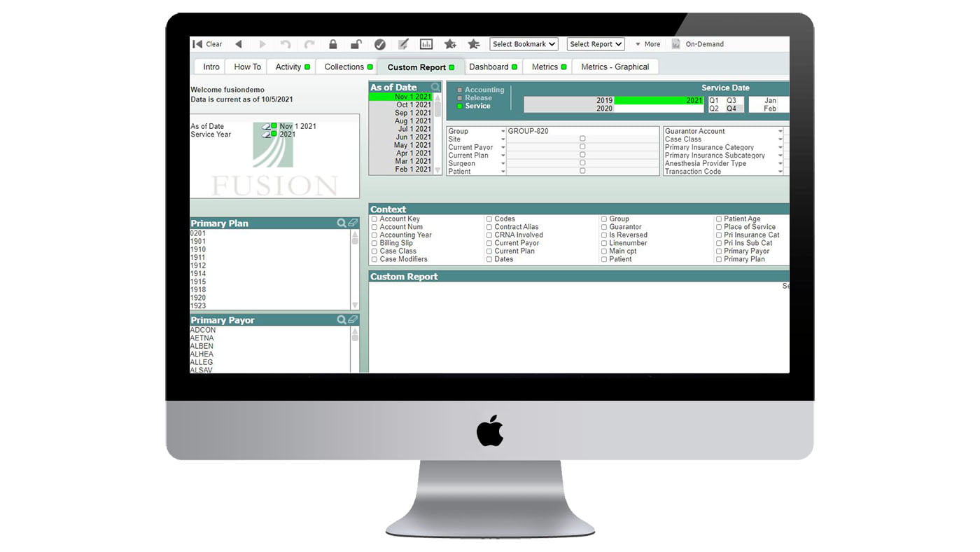
Task: Click the On-Demand report link
Action: coord(704,44)
